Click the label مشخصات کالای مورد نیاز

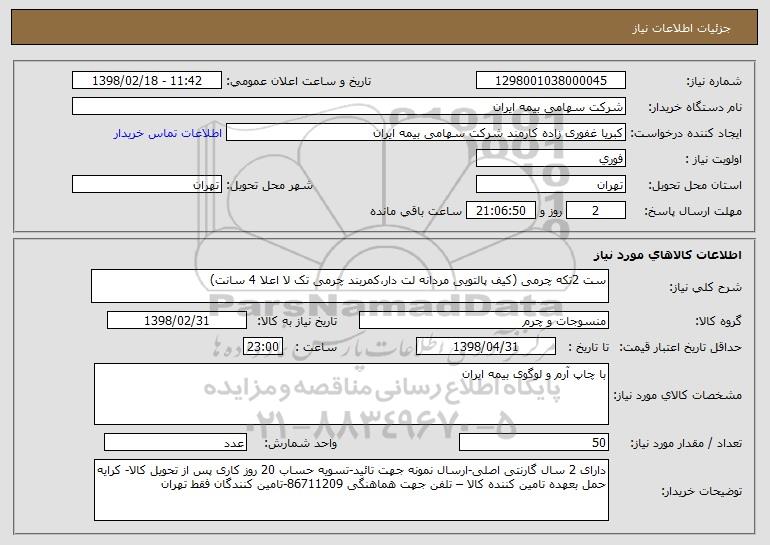pyautogui.click(x=678, y=395)
